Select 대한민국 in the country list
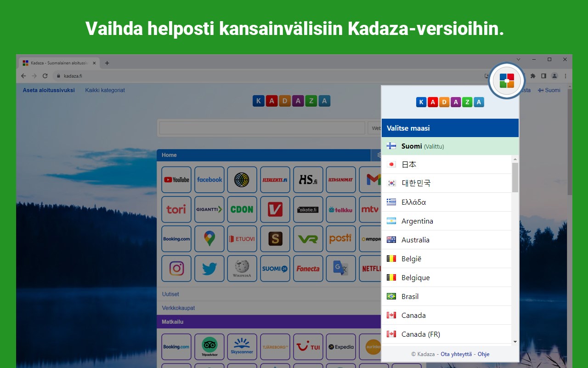 pos(447,183)
